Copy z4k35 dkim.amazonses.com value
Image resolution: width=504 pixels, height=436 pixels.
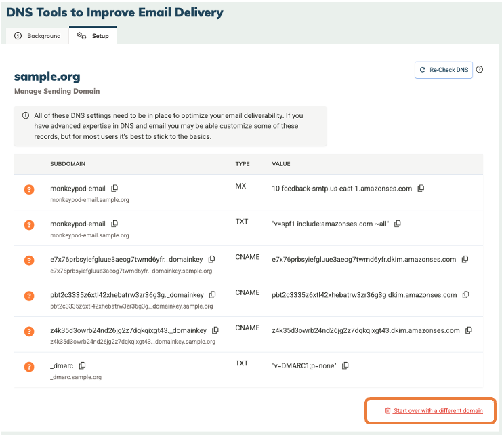[469, 330]
